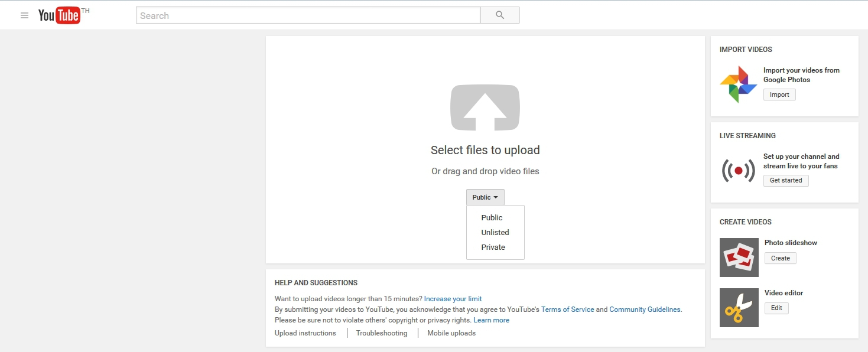
Task: Choose Unlisted from privacy menu
Action: coord(495,232)
